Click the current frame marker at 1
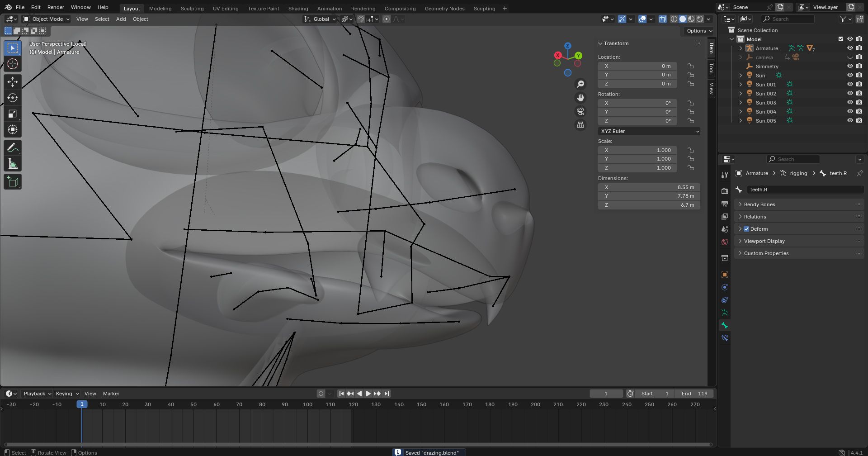 pyautogui.click(x=82, y=404)
